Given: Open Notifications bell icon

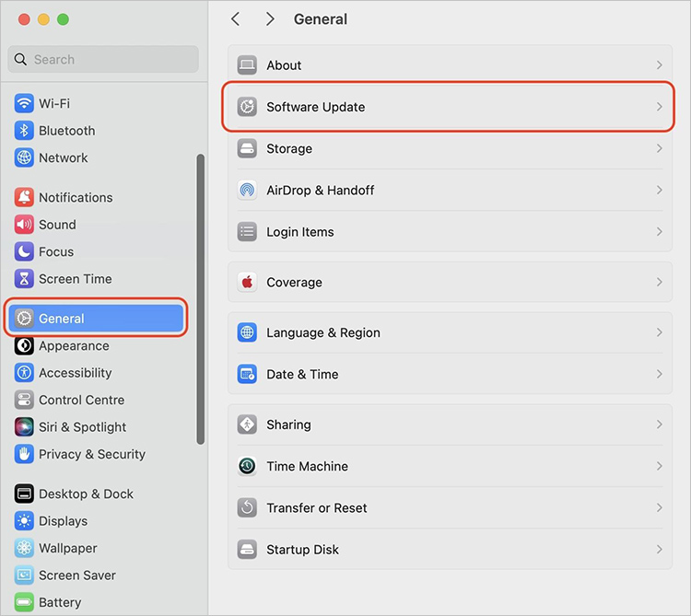Looking at the screenshot, I should [24, 197].
